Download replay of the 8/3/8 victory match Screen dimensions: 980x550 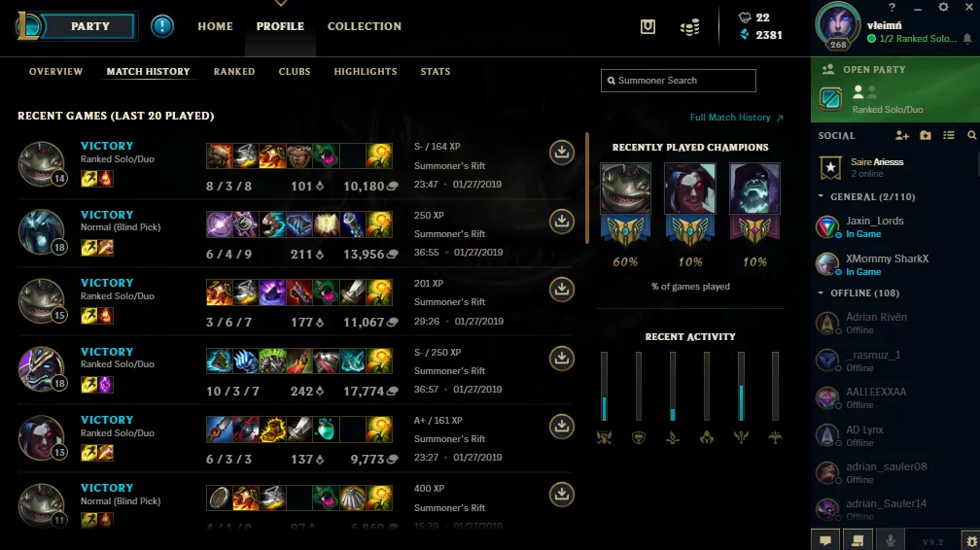pyautogui.click(x=561, y=153)
